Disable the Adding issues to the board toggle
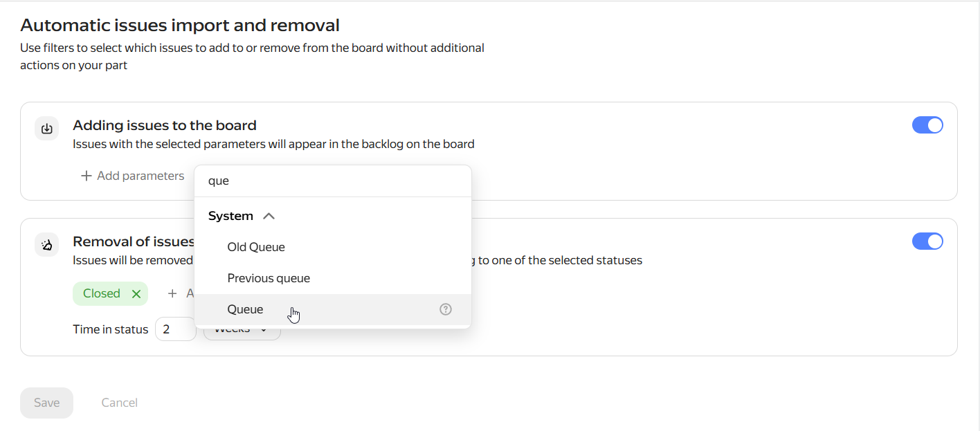Image resolution: width=980 pixels, height=431 pixels. [x=927, y=125]
